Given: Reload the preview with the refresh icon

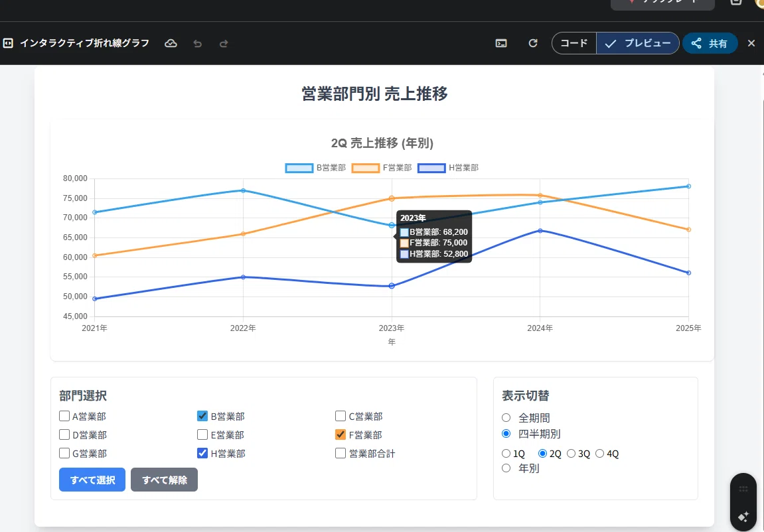Looking at the screenshot, I should click(533, 43).
